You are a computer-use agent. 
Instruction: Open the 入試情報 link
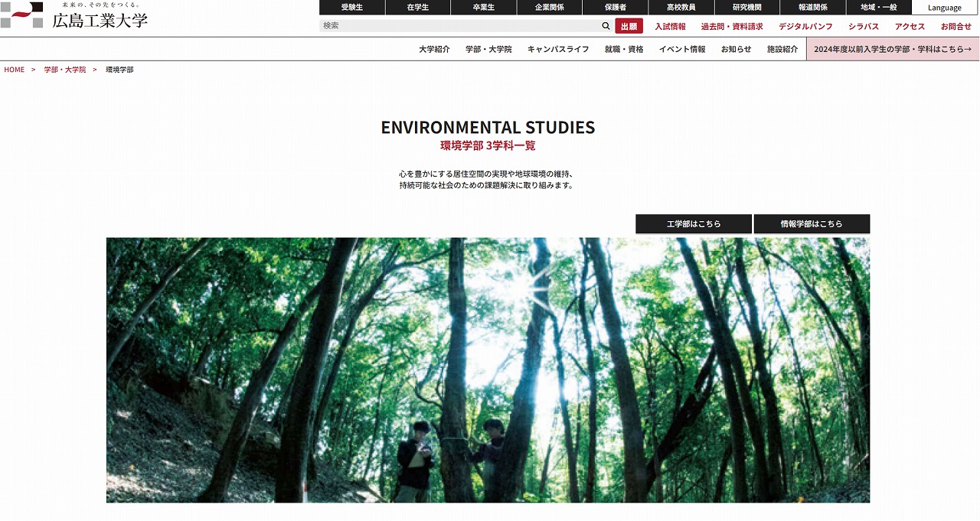(670, 26)
